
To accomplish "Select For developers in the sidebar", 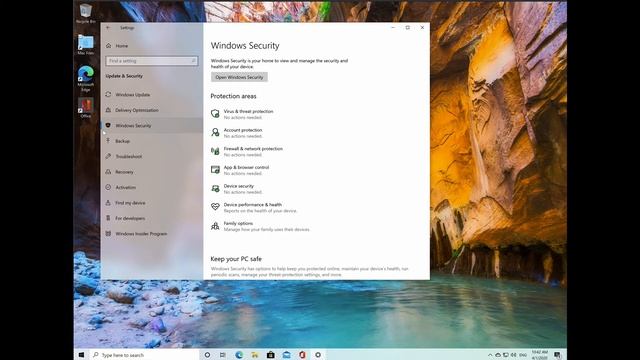I will (x=152, y=218).
